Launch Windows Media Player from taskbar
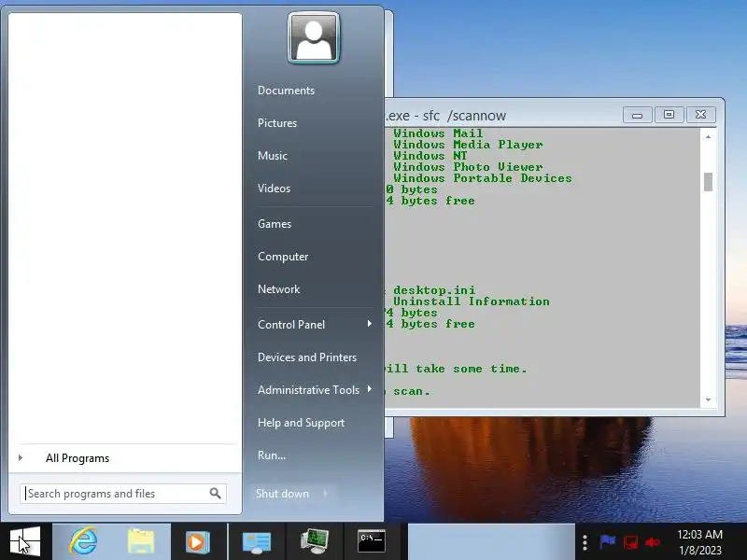Screen dimensions: 747x560 pyautogui.click(x=197, y=541)
